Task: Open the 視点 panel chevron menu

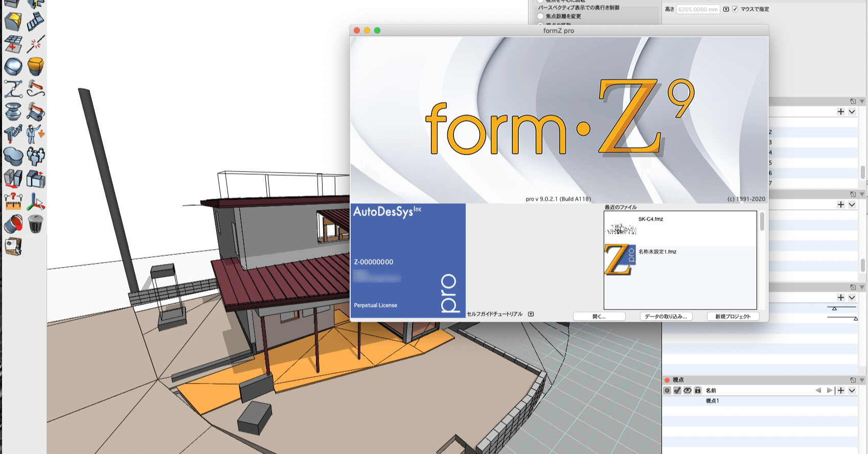Action: click(x=852, y=390)
